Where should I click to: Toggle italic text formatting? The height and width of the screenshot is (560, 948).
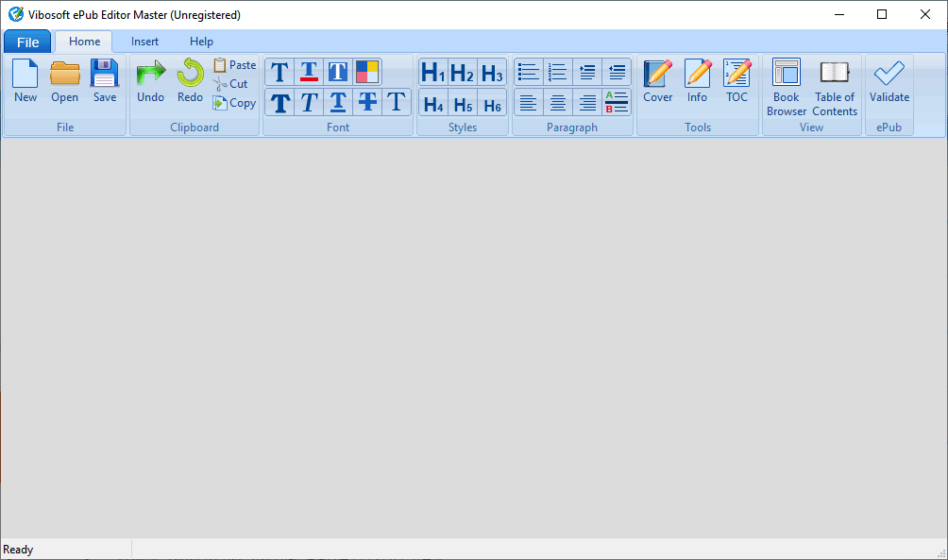click(309, 102)
